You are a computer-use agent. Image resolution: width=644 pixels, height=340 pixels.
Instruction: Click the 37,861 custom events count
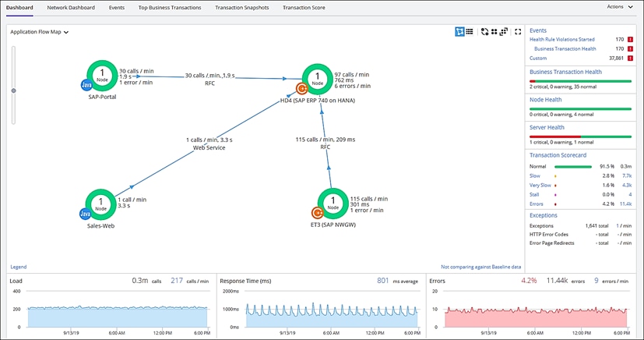pyautogui.click(x=616, y=58)
